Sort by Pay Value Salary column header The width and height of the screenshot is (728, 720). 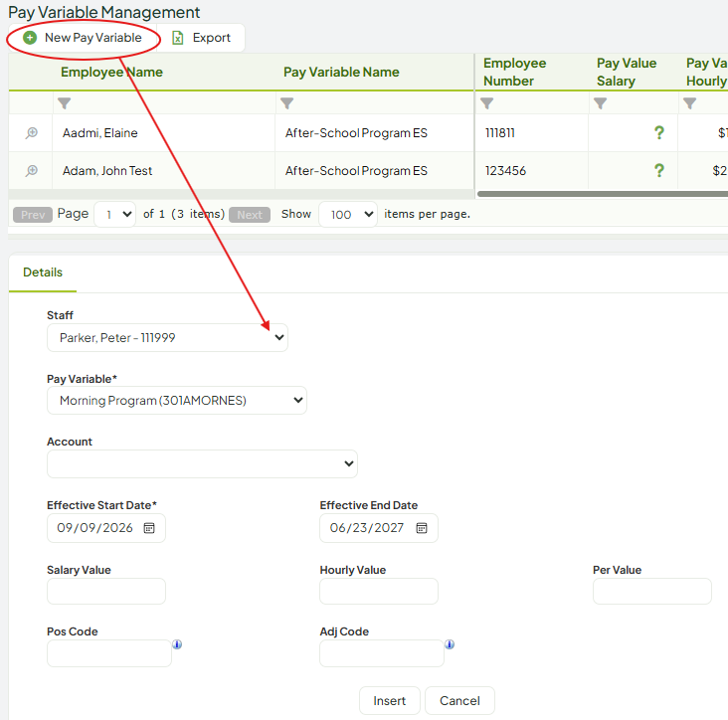[x=627, y=72]
